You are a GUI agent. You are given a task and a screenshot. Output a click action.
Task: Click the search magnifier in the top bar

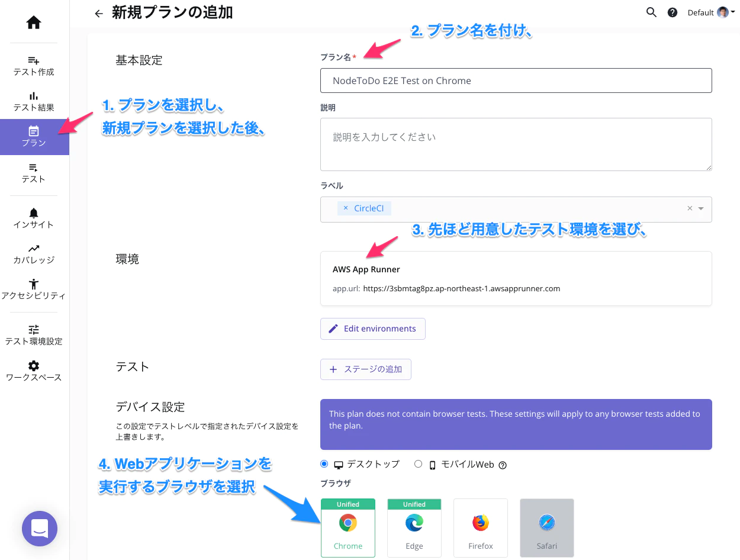[x=651, y=12]
